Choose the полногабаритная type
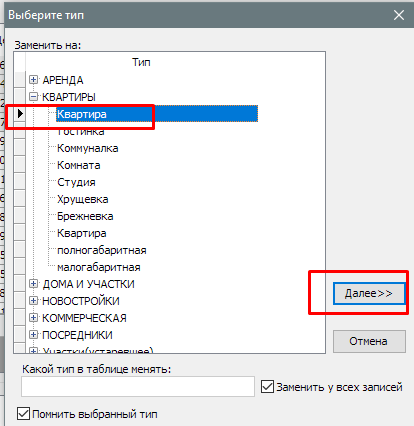 [102, 250]
